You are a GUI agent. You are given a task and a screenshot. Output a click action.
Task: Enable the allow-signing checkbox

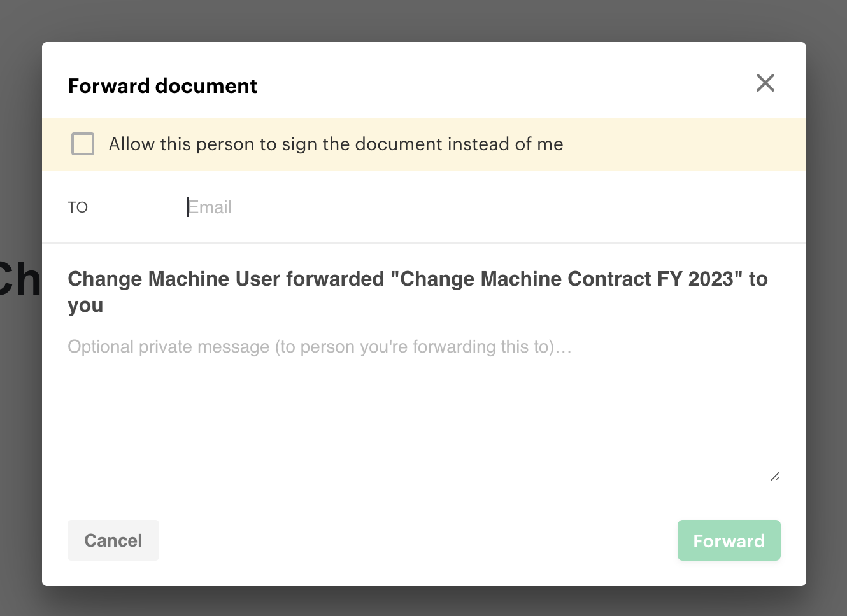pos(83,144)
